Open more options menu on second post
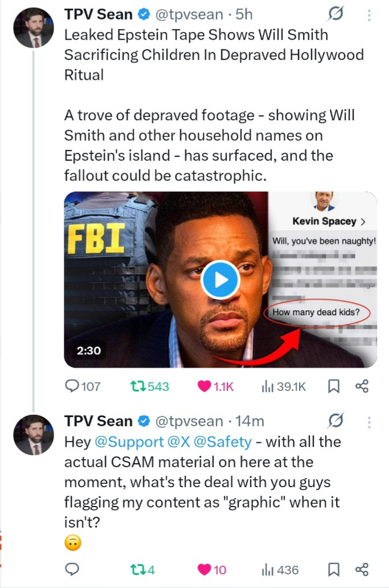The width and height of the screenshot is (389, 588). coord(369,422)
